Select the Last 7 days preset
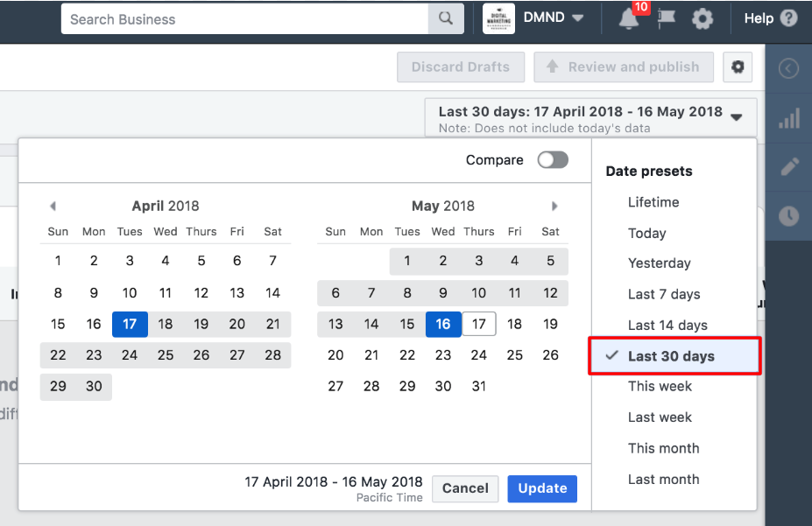This screenshot has width=812, height=526. pyautogui.click(x=663, y=294)
